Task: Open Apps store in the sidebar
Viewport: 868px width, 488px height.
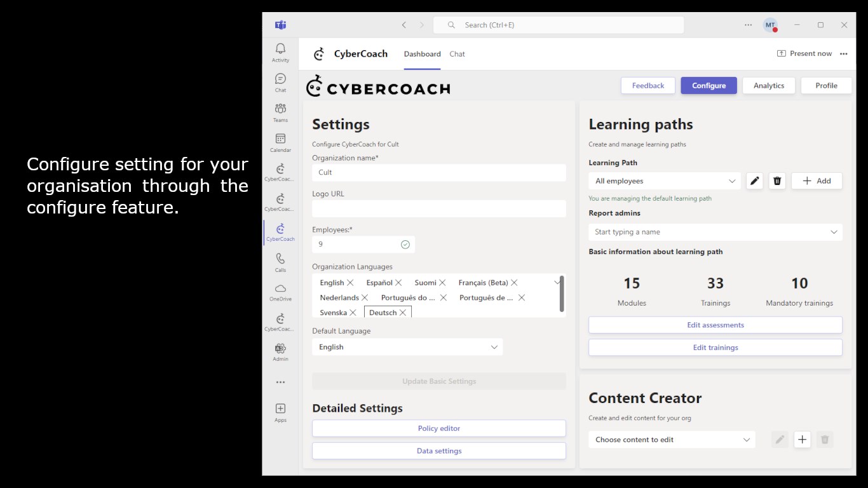Action: [280, 412]
